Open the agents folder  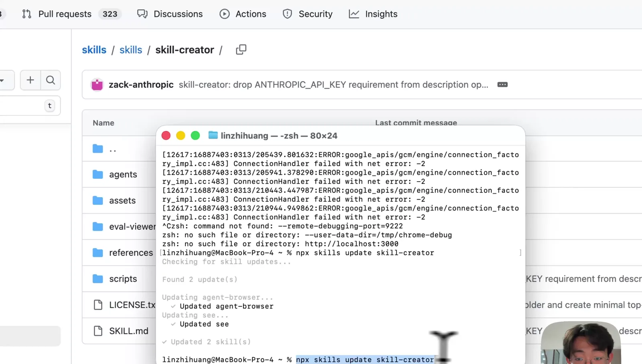click(x=123, y=174)
